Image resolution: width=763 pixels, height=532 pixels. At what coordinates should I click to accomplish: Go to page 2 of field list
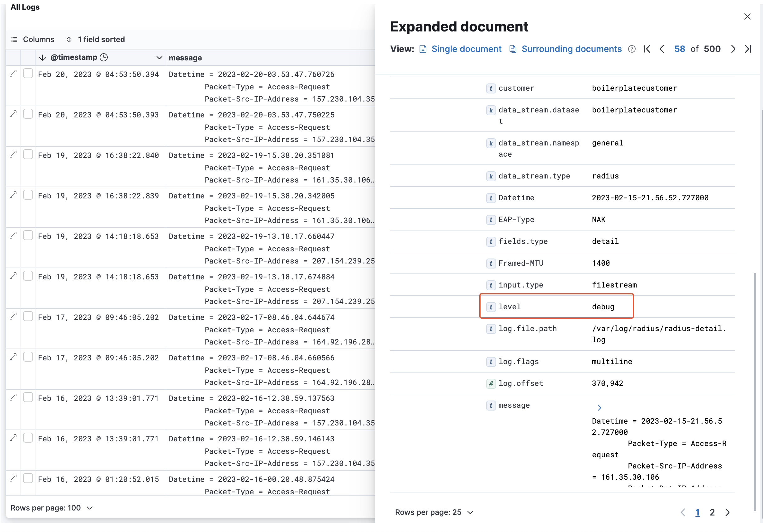pos(712,512)
